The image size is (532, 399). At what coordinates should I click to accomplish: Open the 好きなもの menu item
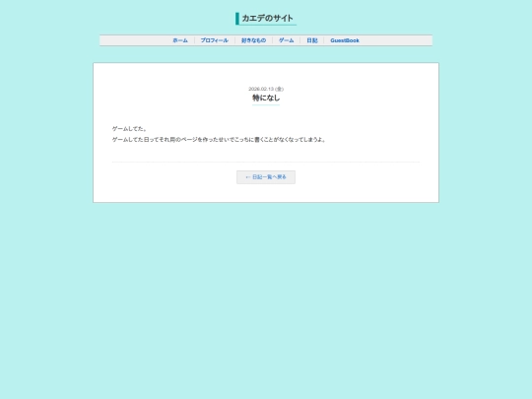253,40
